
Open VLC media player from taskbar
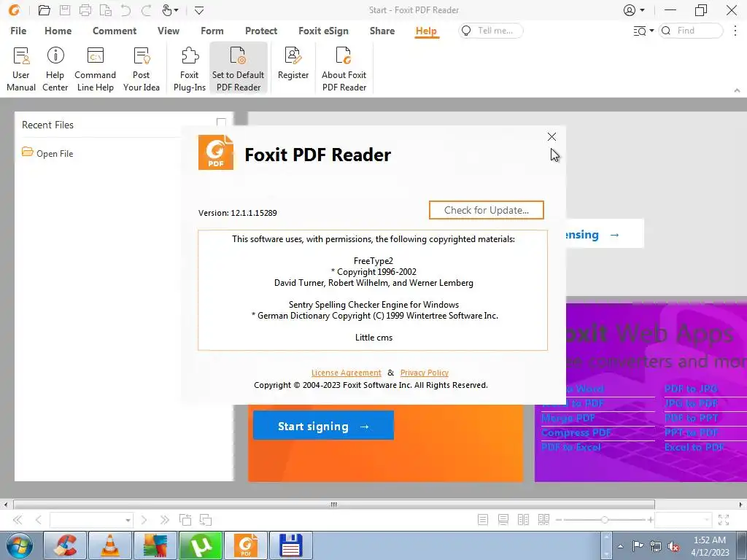(110, 545)
